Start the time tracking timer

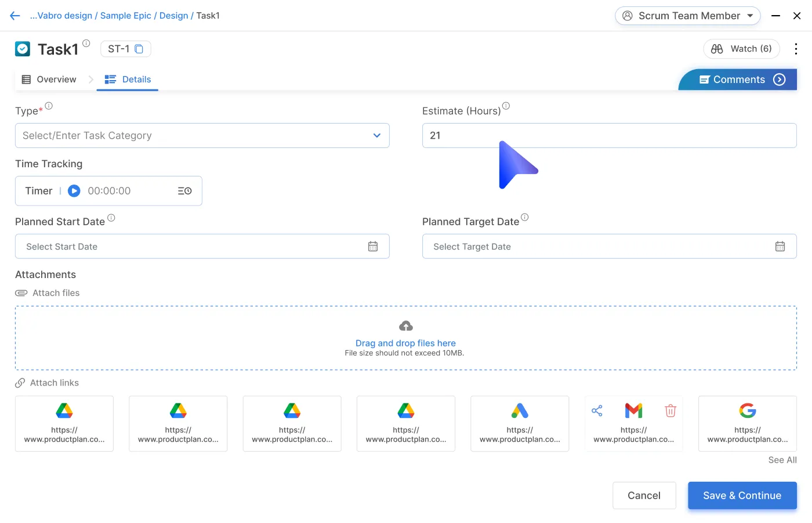coord(74,191)
